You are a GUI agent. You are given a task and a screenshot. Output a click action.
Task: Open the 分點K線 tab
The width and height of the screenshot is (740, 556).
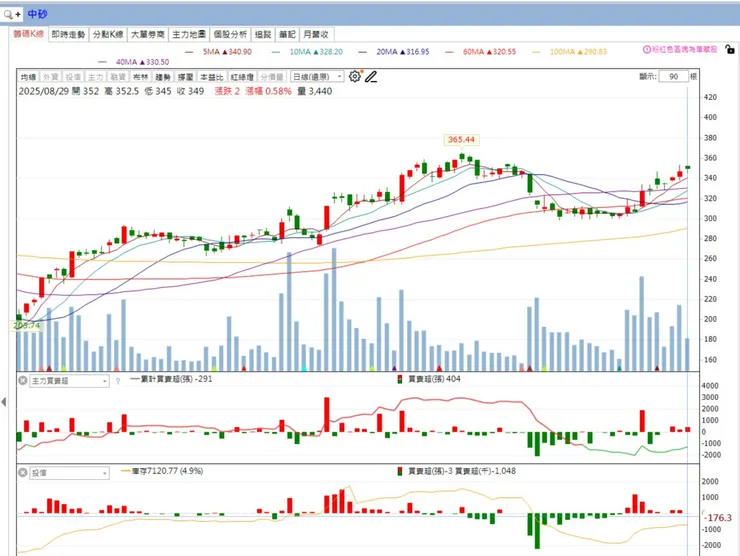tap(108, 34)
